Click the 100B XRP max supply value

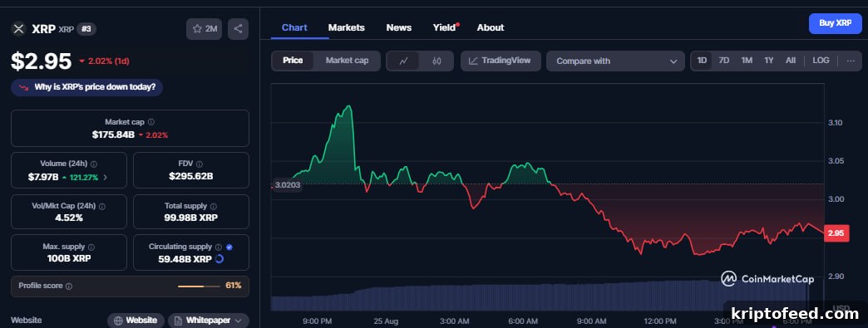[69, 258]
